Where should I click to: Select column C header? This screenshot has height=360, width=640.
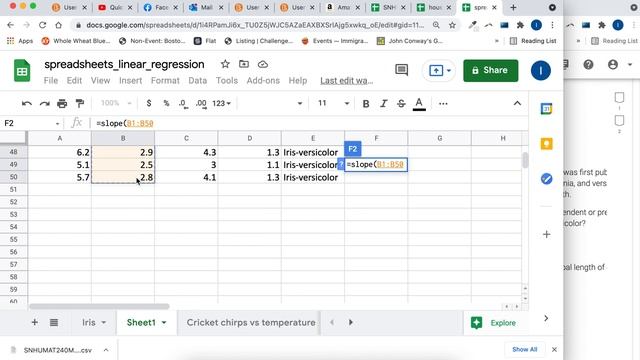186,138
